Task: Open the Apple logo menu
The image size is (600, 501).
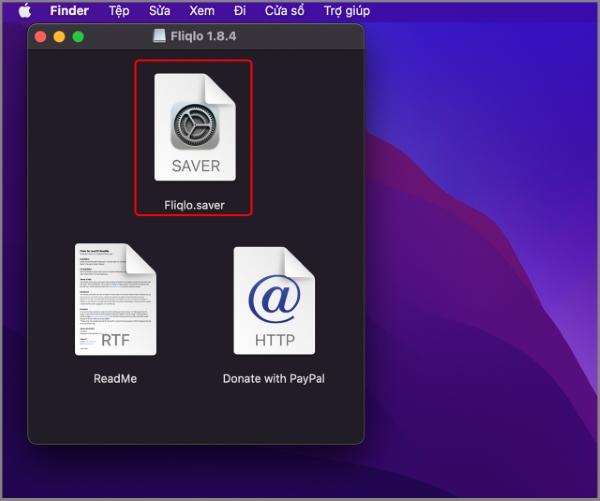Action: coord(25,11)
